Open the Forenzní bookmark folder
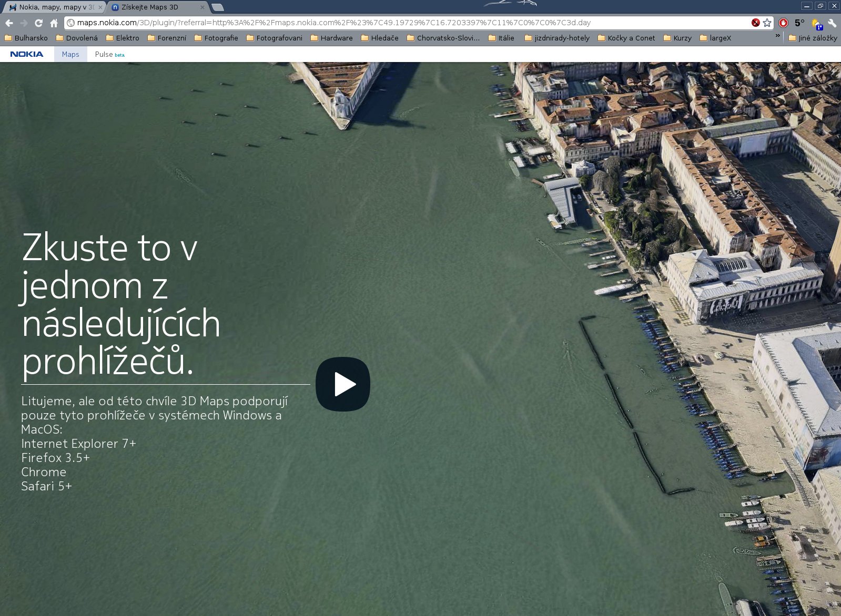This screenshot has height=616, width=841. (x=167, y=38)
